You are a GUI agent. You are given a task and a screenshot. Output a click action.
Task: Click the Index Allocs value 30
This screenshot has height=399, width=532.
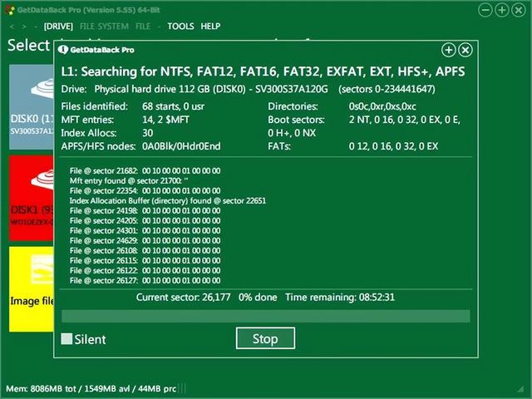tap(148, 133)
